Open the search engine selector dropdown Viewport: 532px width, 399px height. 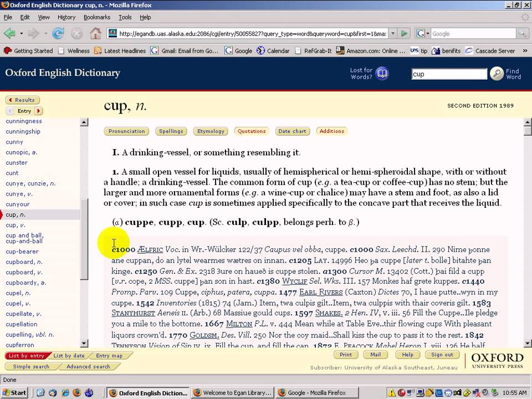click(423, 33)
